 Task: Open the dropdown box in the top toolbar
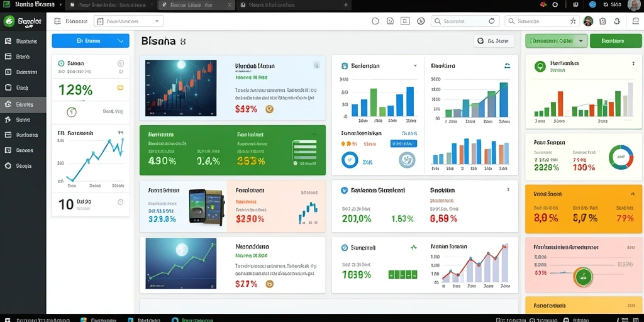(128, 21)
